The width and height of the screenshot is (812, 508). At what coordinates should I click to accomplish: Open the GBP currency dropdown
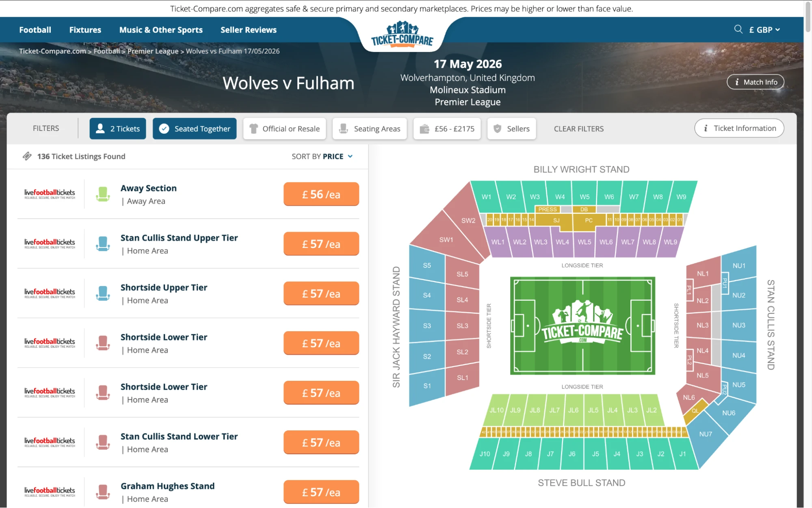(x=764, y=29)
